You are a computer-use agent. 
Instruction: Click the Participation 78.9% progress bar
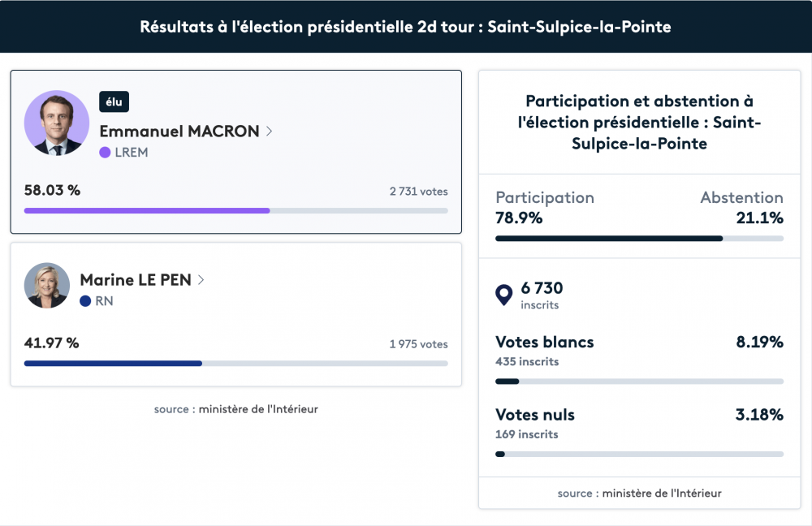coord(639,239)
